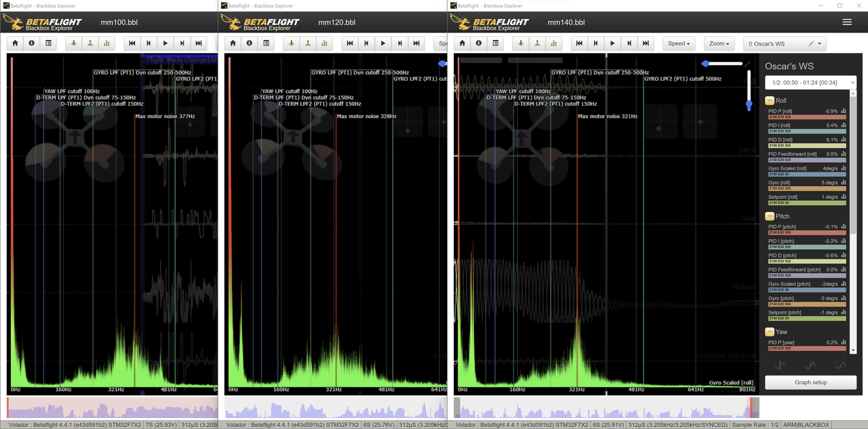This screenshot has width=868, height=429.
Task: Step back one frame in mm140.bbl window
Action: pyautogui.click(x=596, y=43)
